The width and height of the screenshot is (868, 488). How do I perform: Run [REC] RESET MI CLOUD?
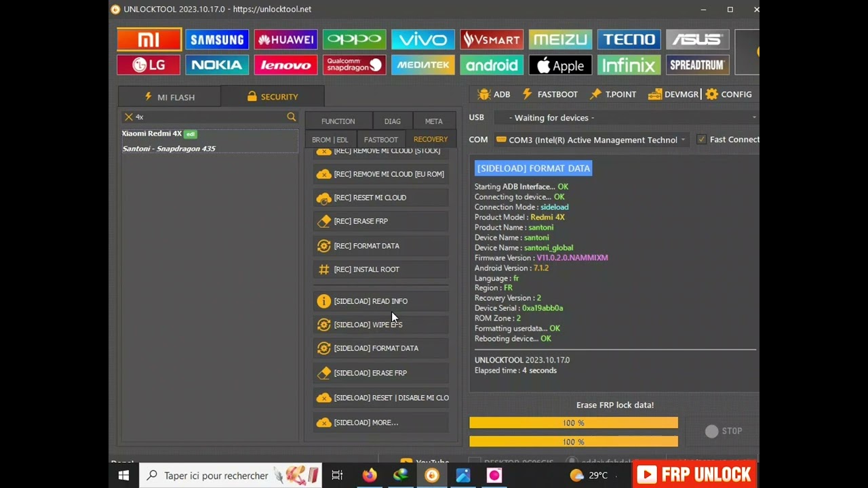381,198
